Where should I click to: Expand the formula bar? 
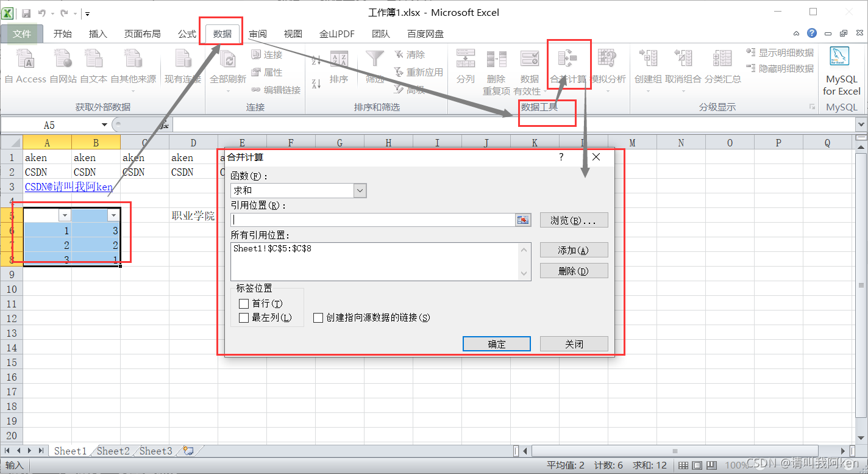click(861, 125)
